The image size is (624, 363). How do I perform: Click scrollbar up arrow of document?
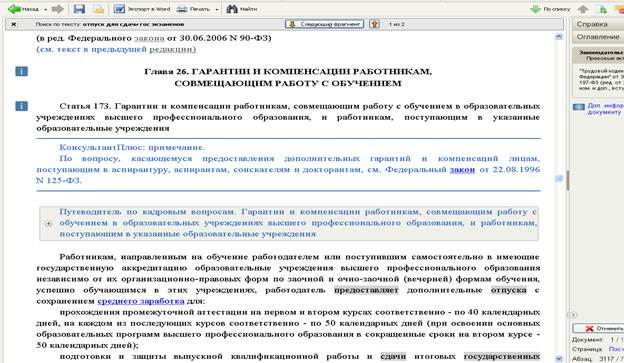[559, 37]
